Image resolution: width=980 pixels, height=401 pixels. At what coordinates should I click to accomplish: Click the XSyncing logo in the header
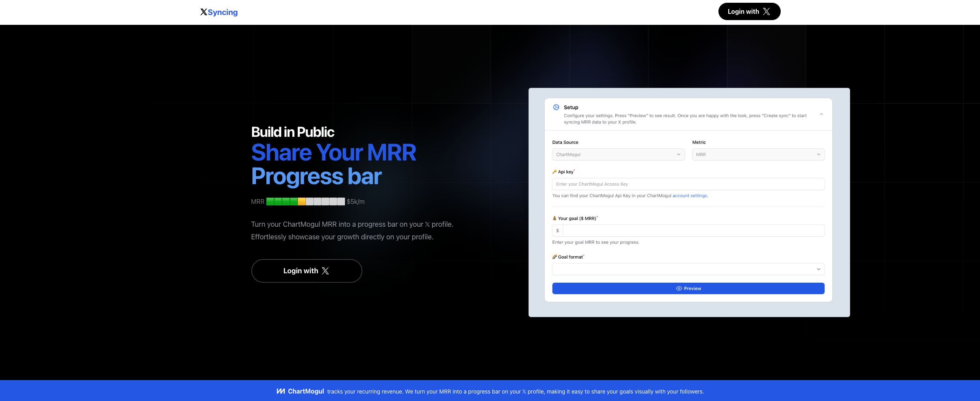(x=219, y=12)
